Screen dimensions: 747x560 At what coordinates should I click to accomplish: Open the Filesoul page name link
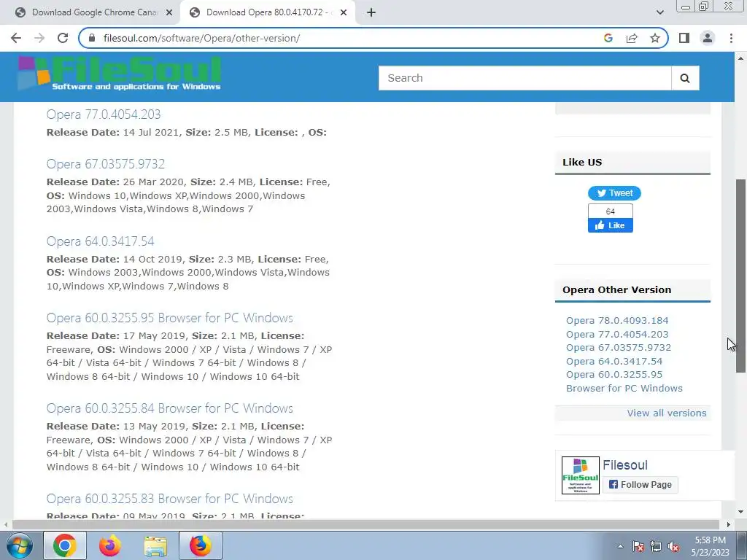625,464
